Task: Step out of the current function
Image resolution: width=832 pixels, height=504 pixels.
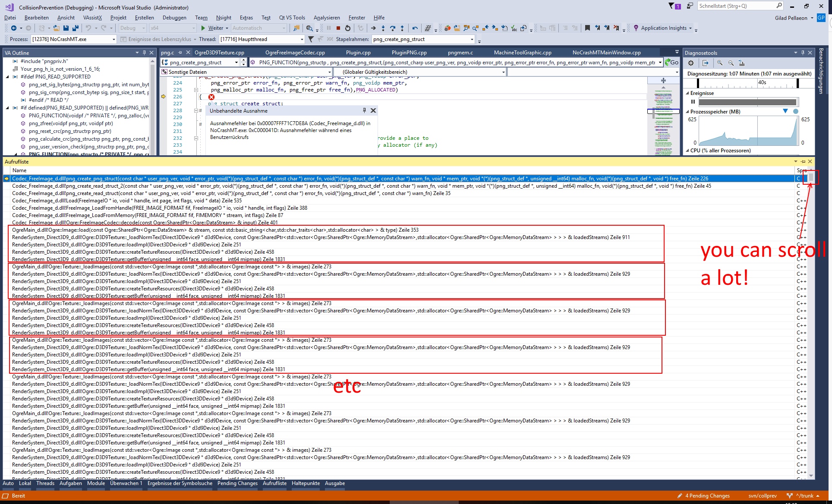Action: point(402,28)
